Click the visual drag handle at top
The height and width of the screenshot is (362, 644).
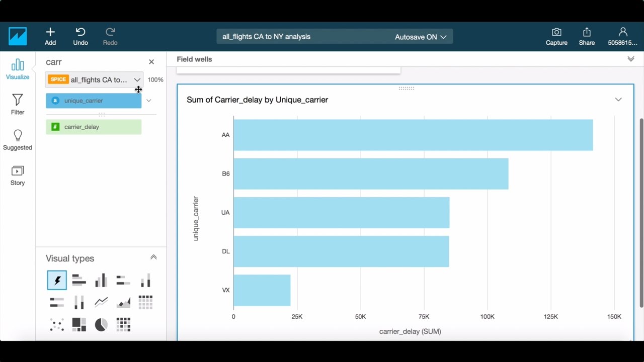pos(406,88)
